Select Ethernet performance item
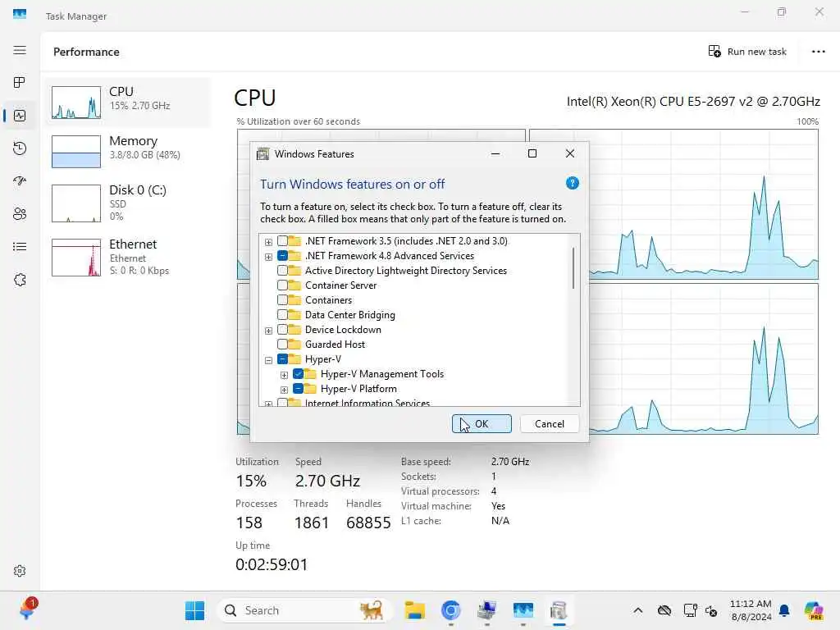Viewport: 840px width, 630px height. (129, 257)
